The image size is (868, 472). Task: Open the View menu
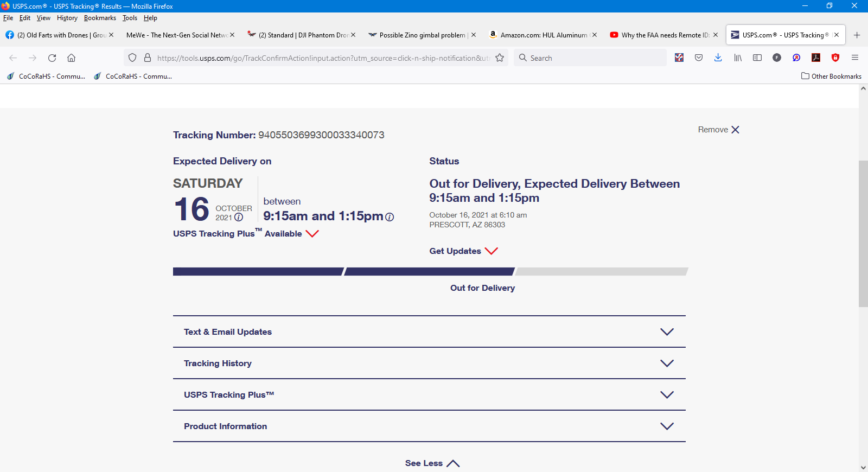pos(43,18)
